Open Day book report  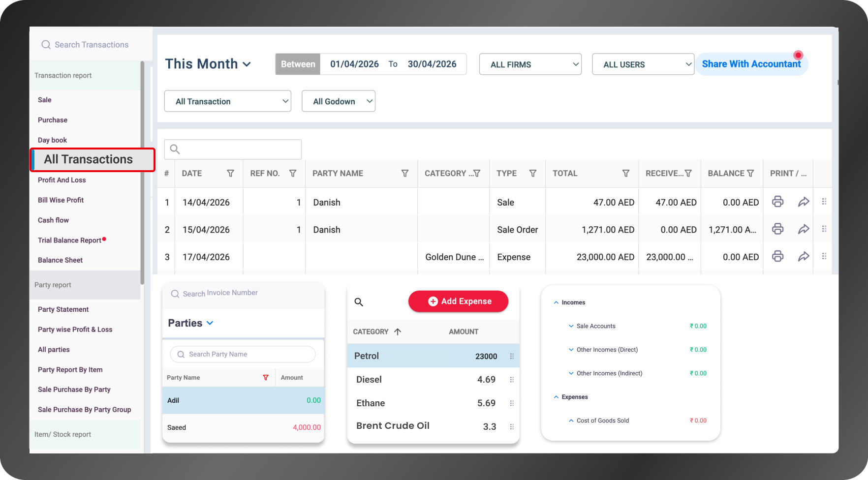[x=52, y=140]
